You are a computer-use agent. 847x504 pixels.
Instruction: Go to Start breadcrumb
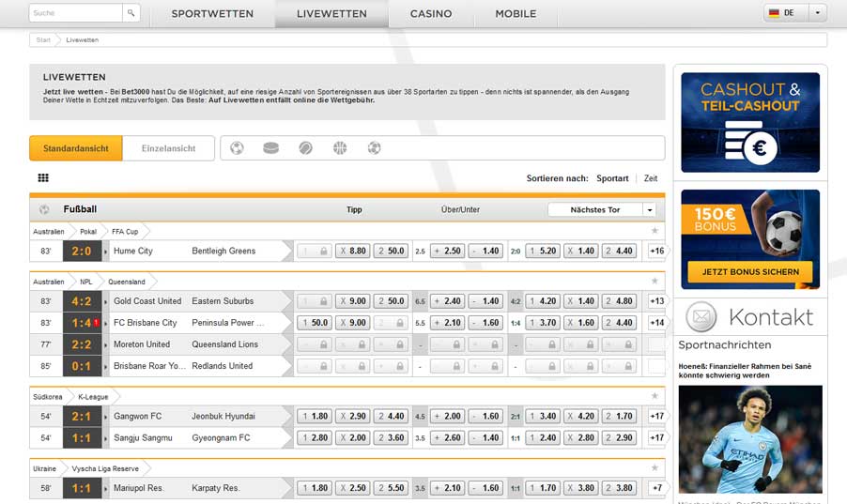tap(43, 40)
